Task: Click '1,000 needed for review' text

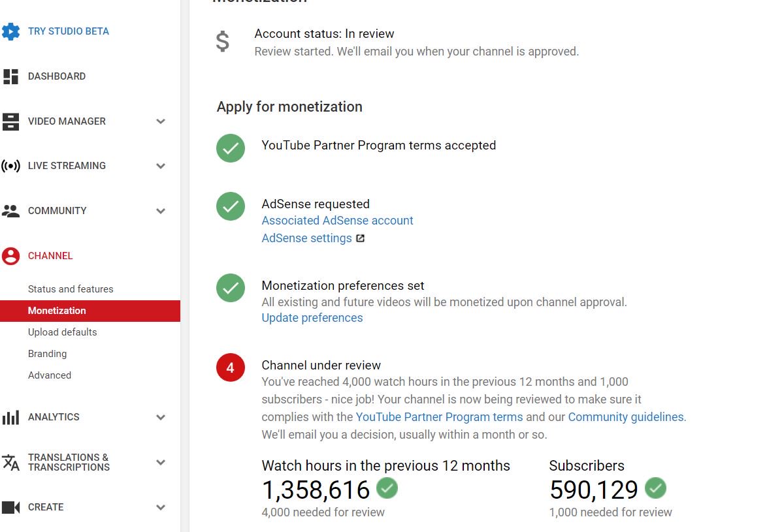Action: (x=610, y=512)
